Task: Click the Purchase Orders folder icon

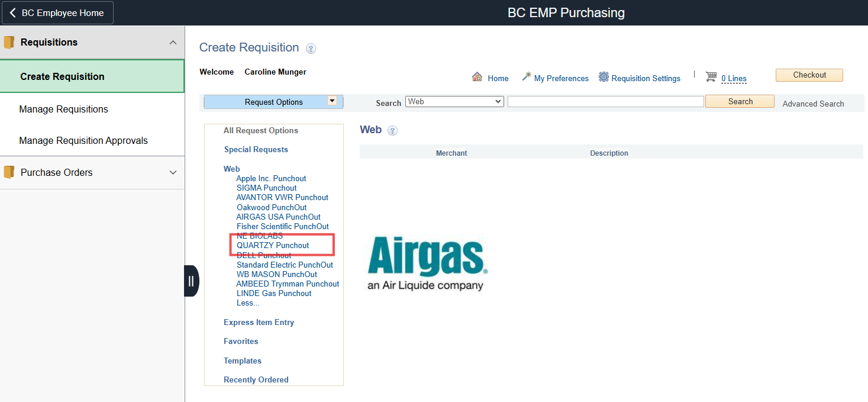Action: (9, 172)
